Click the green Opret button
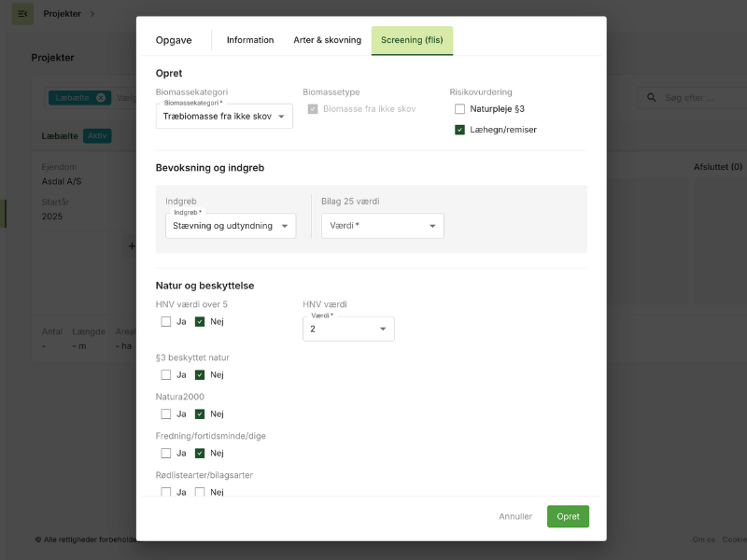This screenshot has height=560, width=747. [568, 516]
